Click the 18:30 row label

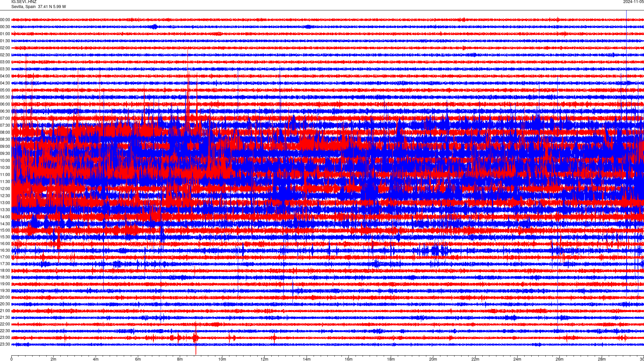click(5, 277)
